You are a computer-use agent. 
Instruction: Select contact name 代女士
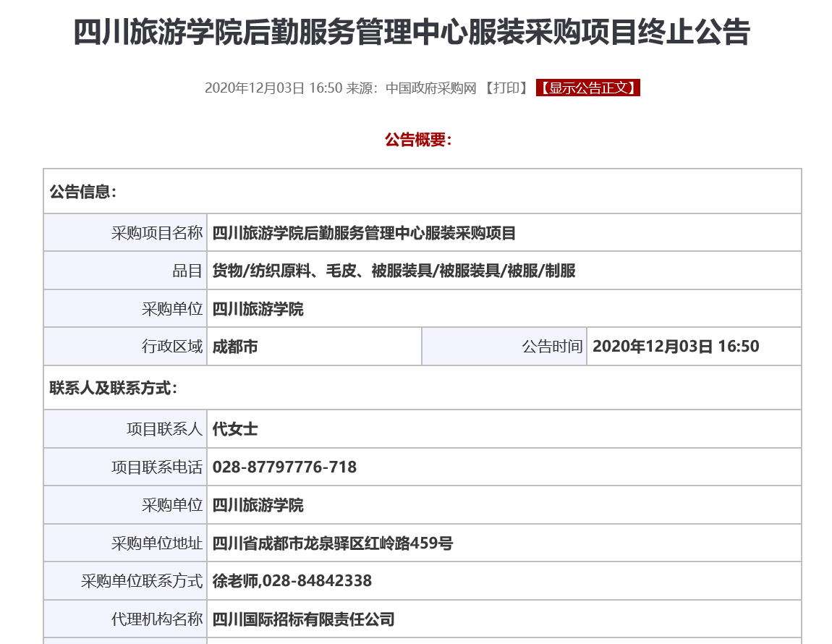[235, 429]
